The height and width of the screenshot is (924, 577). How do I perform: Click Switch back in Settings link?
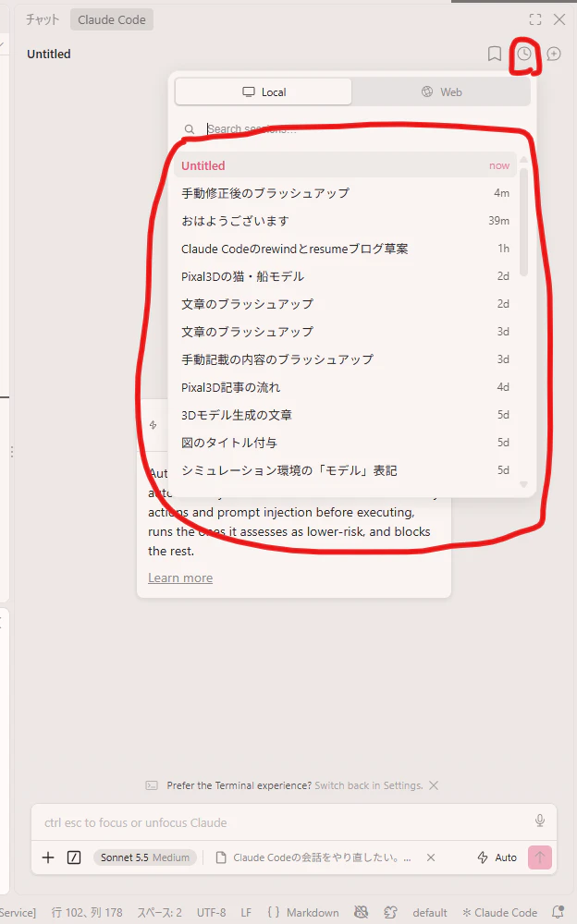coord(369,785)
